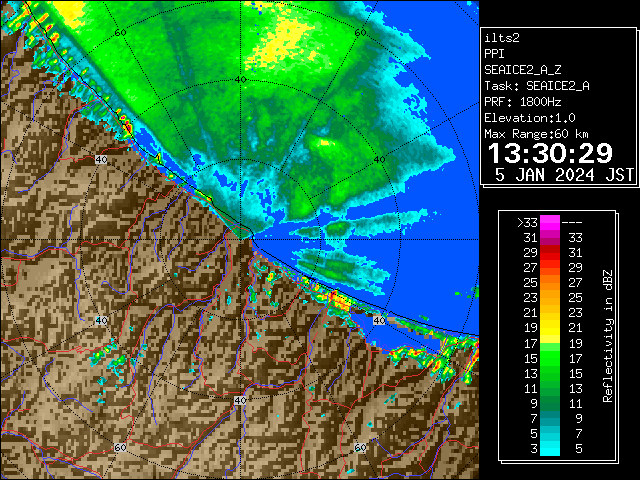Click the radar name ilts2

tap(502, 38)
